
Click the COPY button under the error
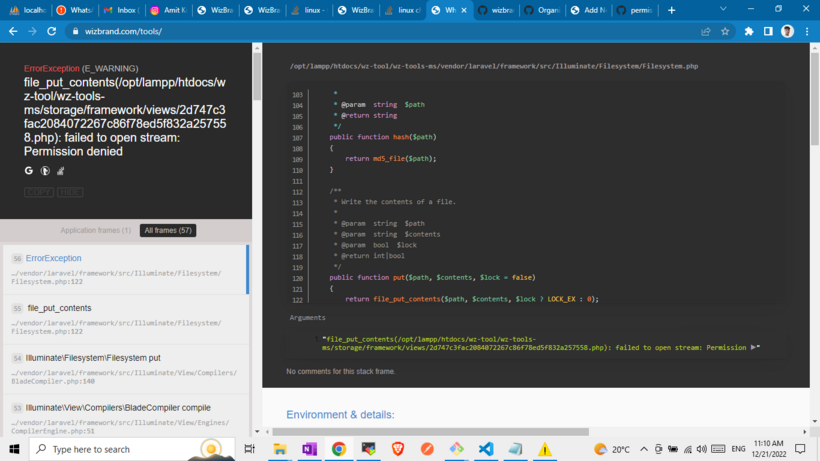point(39,192)
